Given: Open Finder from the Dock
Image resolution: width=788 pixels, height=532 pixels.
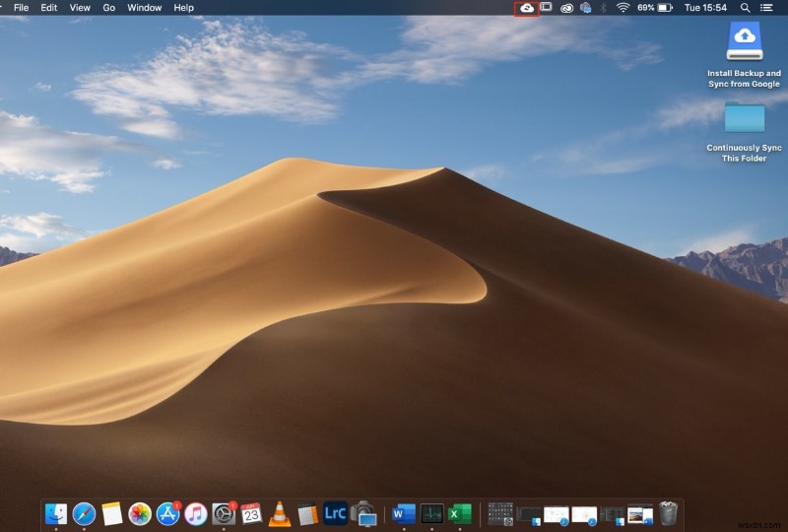Looking at the screenshot, I should [x=56, y=514].
